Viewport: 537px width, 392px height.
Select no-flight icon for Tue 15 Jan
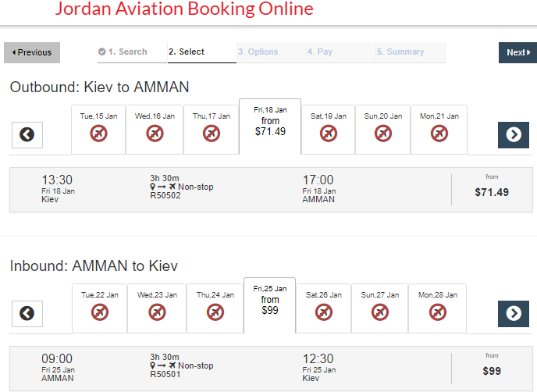click(99, 133)
